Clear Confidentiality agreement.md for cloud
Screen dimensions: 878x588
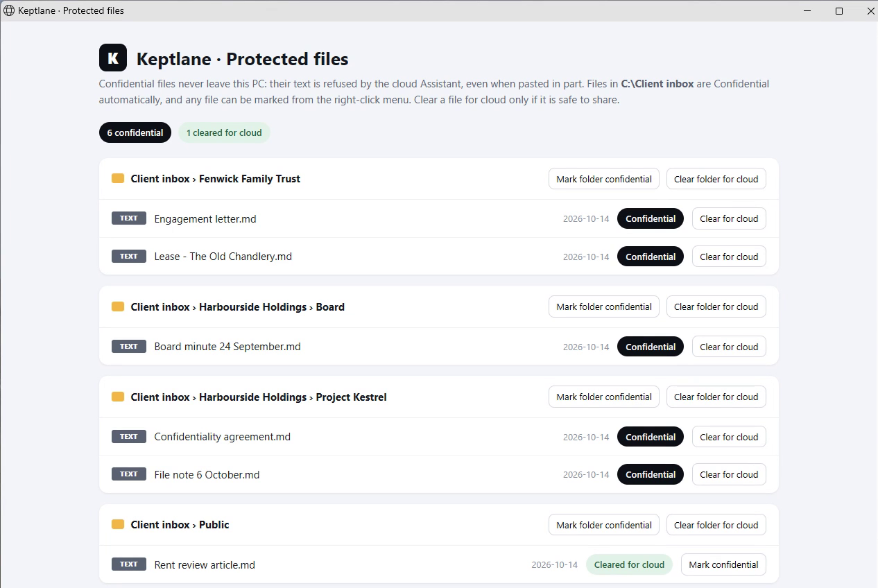coord(729,437)
